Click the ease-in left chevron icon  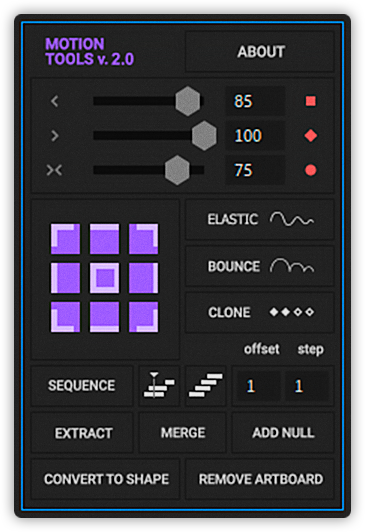(x=54, y=101)
